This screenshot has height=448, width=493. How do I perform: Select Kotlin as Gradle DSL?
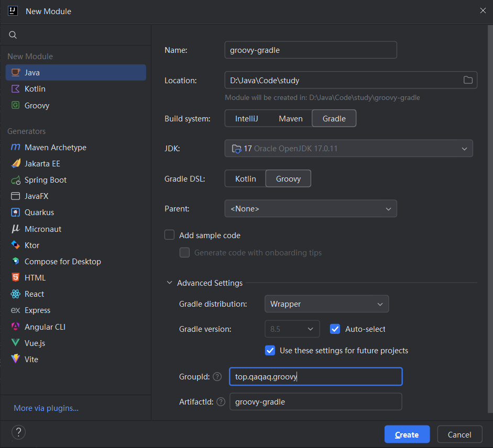coord(245,179)
